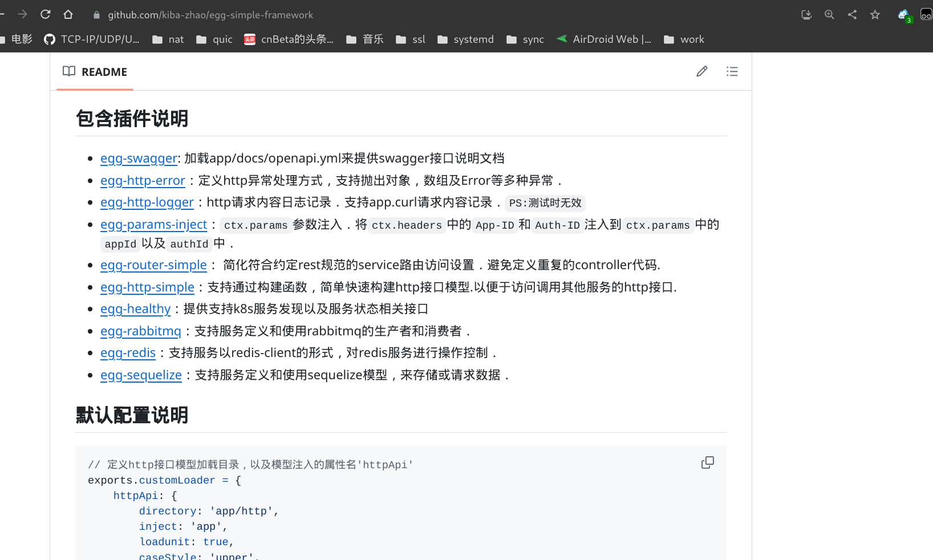Open the egg-http-simple link

pyautogui.click(x=147, y=287)
